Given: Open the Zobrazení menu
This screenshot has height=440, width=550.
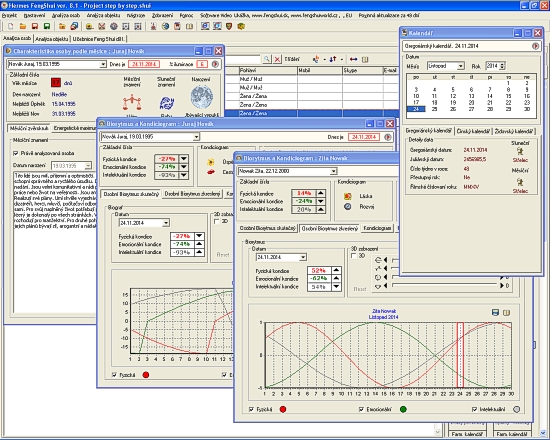Looking at the screenshot, I should pyautogui.click(x=162, y=15).
